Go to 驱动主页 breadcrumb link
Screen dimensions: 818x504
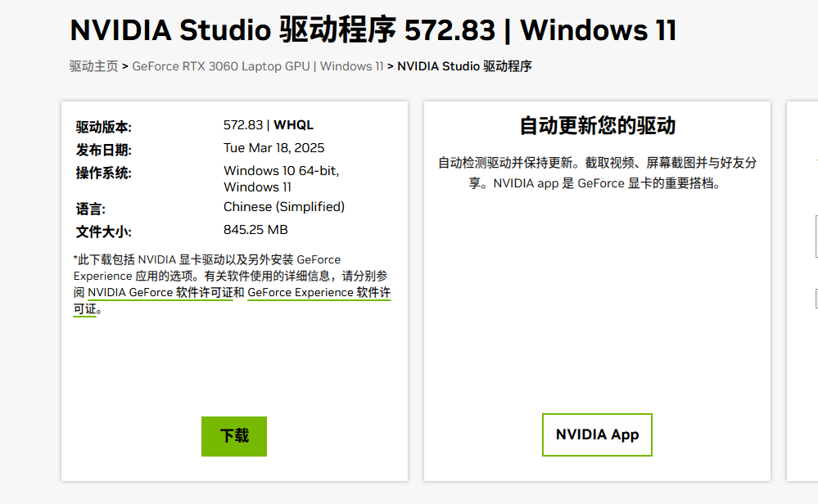click(94, 67)
